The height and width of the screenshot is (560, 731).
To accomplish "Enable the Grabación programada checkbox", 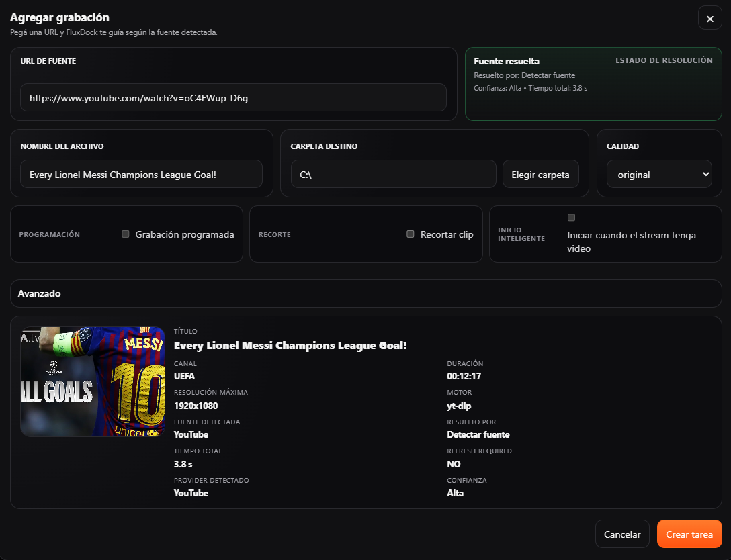I will coord(126,234).
